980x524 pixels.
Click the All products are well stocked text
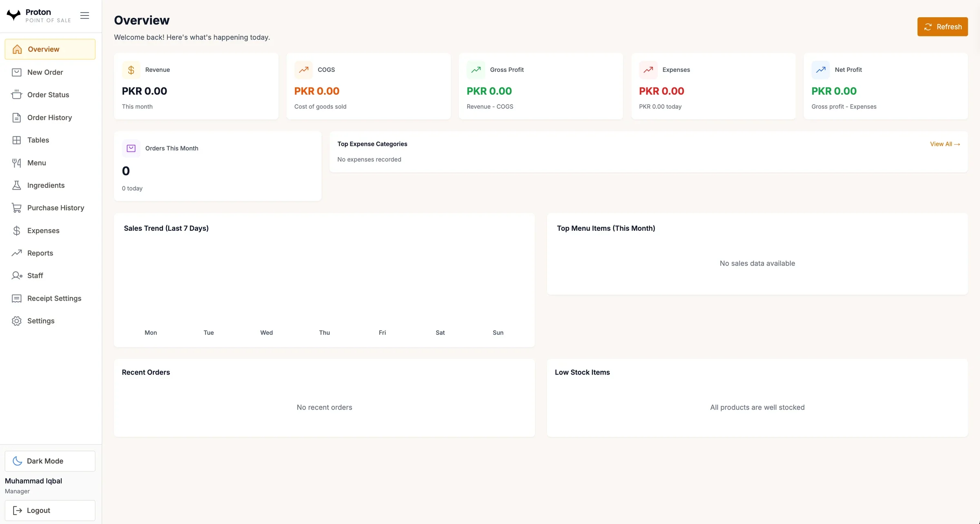click(x=757, y=408)
